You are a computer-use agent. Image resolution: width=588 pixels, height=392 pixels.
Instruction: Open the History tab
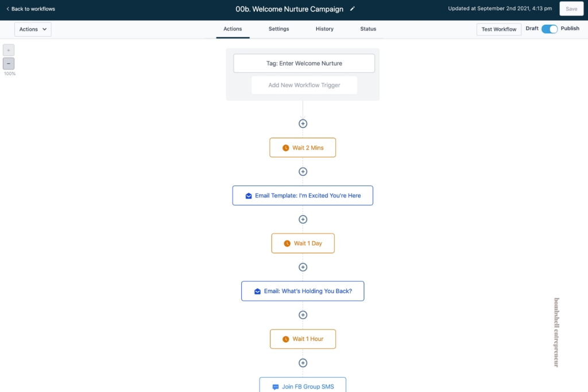point(324,29)
